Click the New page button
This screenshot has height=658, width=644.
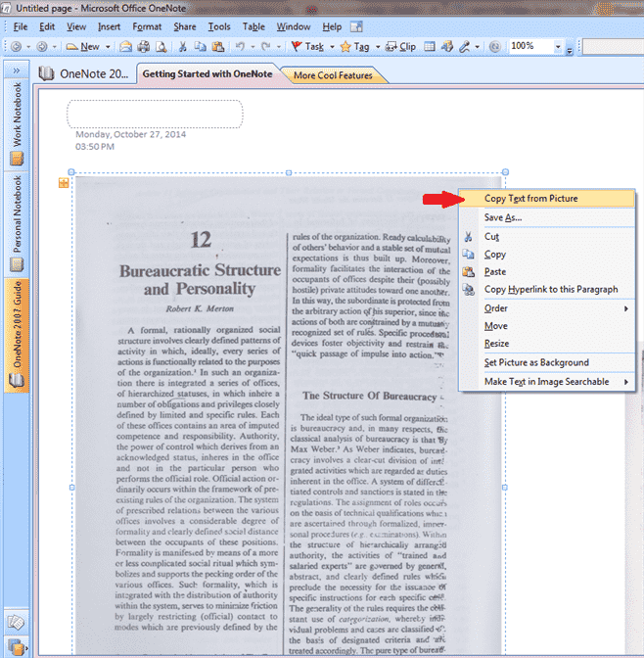click(x=83, y=47)
